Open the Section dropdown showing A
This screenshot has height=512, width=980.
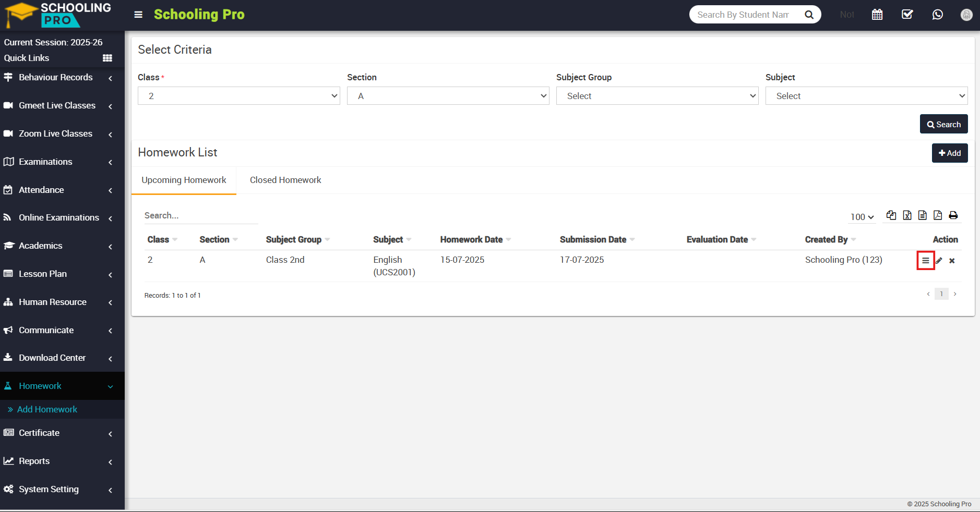448,96
